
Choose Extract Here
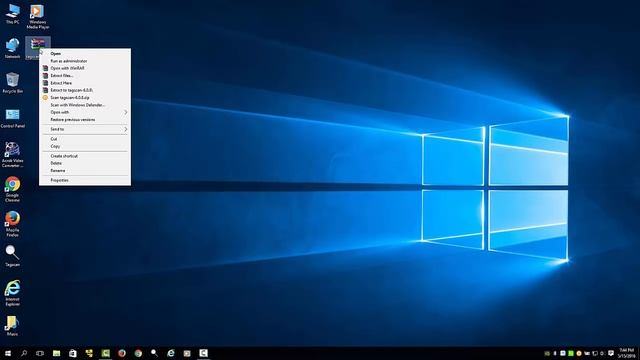point(85,83)
